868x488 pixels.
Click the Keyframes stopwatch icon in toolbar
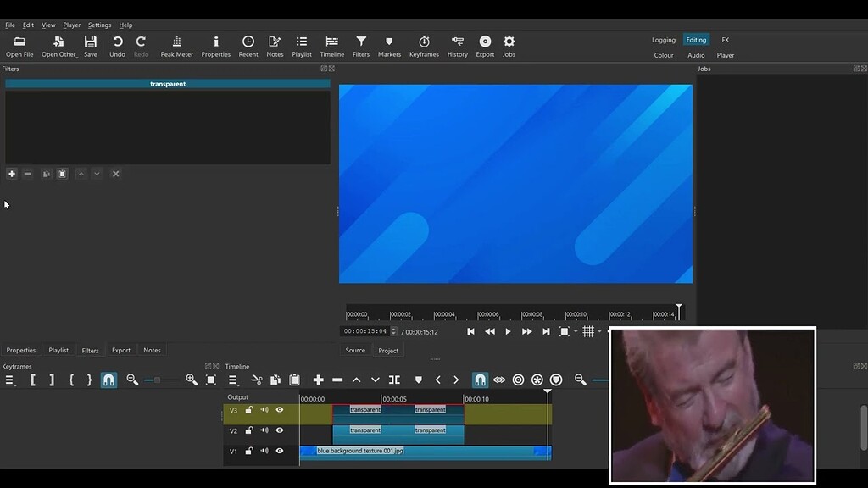424,46
